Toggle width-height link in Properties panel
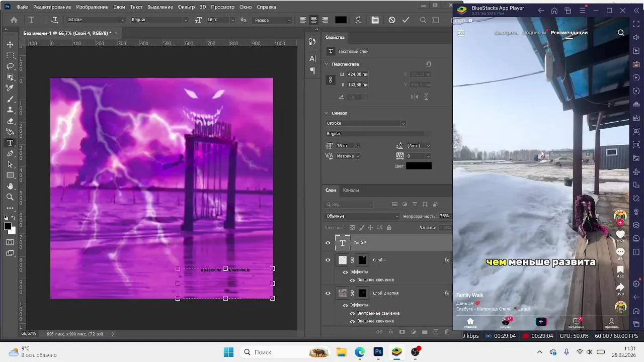The height and width of the screenshot is (362, 644). click(x=331, y=79)
